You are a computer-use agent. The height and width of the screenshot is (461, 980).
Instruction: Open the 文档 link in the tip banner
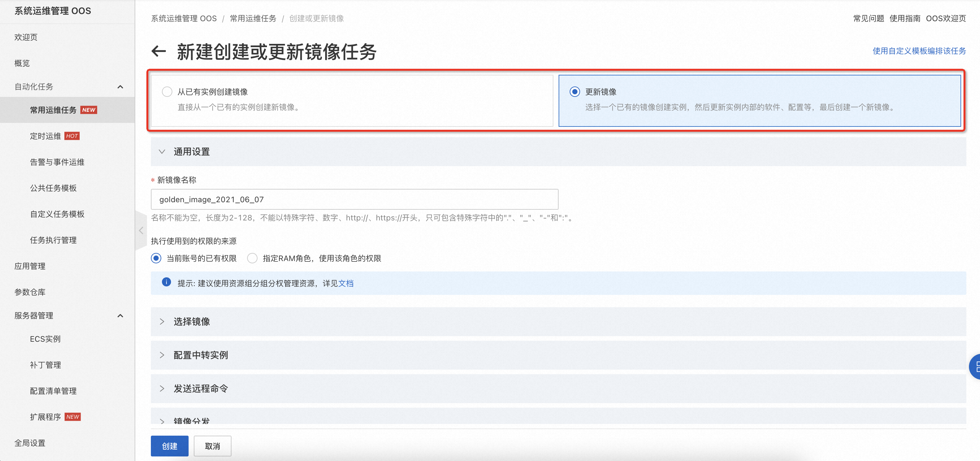pyautogui.click(x=346, y=283)
